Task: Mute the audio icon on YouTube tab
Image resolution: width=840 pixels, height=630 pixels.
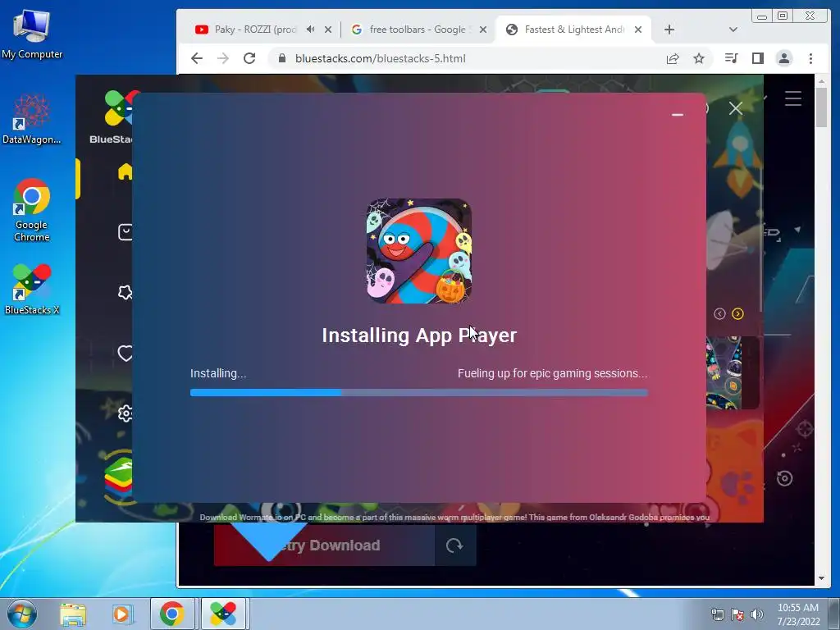Action: pos(311,30)
